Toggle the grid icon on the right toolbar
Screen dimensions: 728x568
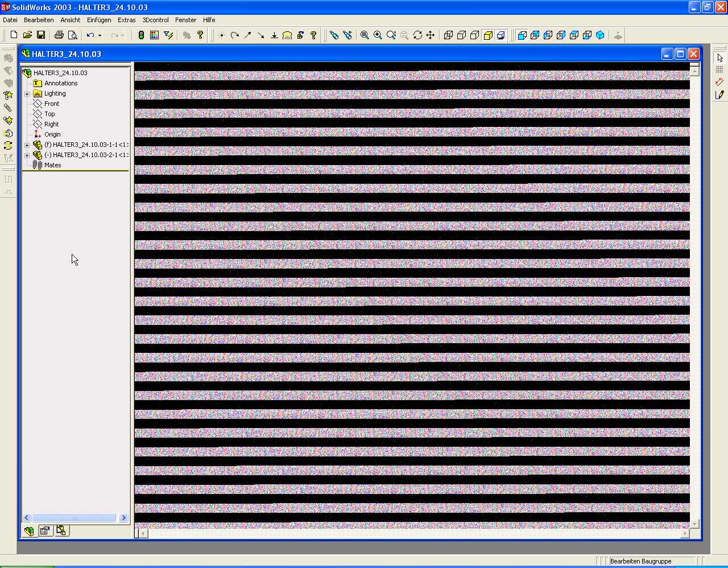tap(719, 70)
